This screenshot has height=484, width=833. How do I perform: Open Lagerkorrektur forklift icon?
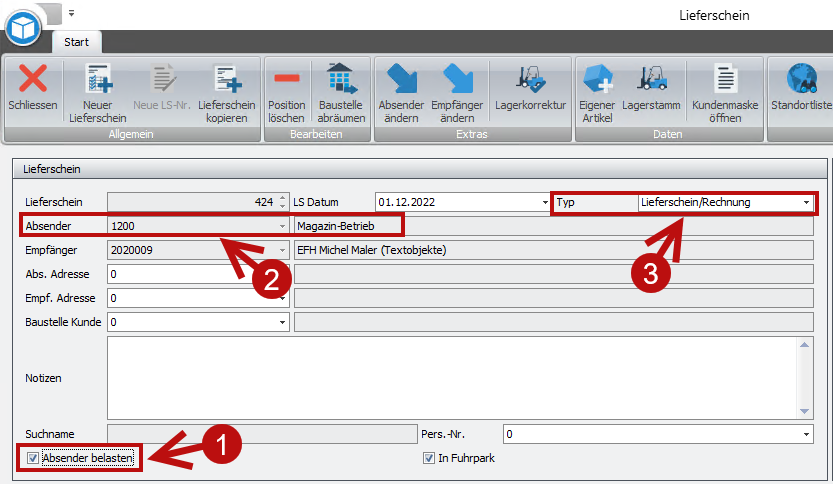point(530,79)
